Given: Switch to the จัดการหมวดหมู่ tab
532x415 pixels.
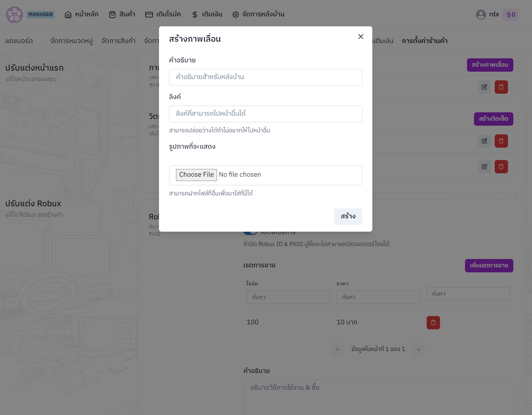Looking at the screenshot, I should coord(71,41).
